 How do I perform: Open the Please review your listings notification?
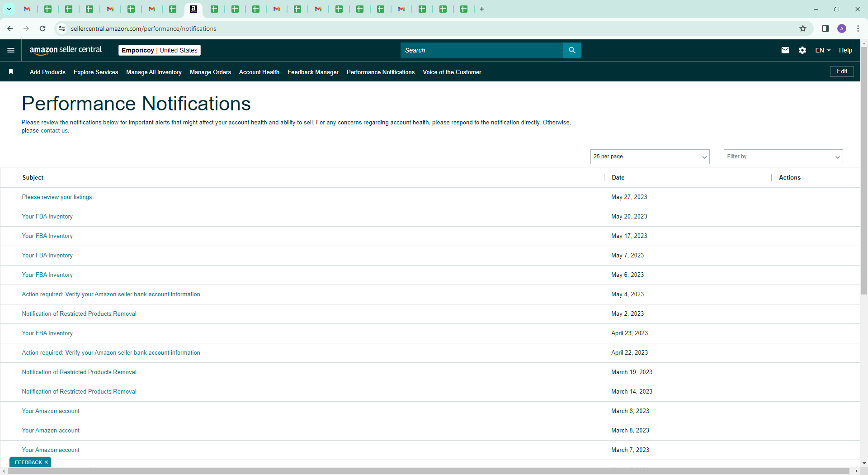click(x=57, y=197)
